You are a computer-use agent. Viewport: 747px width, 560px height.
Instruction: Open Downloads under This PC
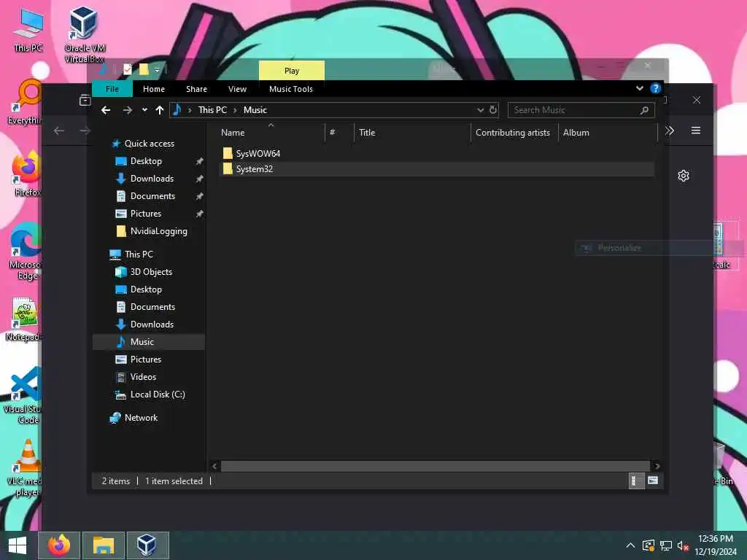click(152, 324)
